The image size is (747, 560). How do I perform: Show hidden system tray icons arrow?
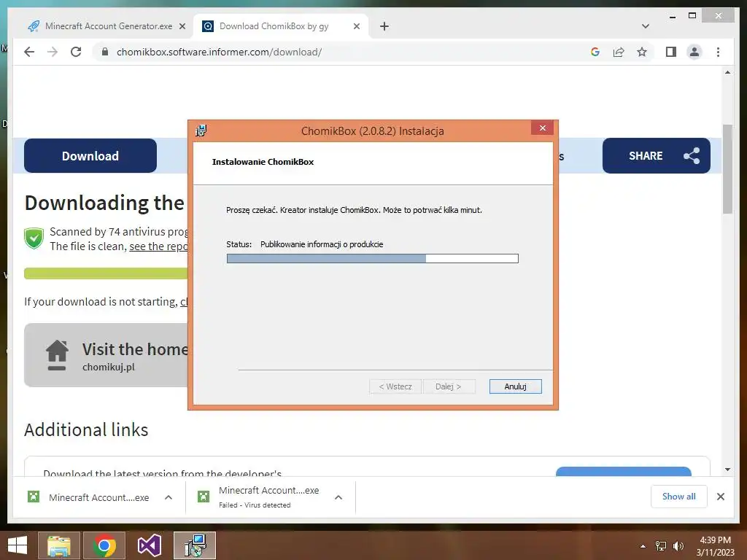643,546
